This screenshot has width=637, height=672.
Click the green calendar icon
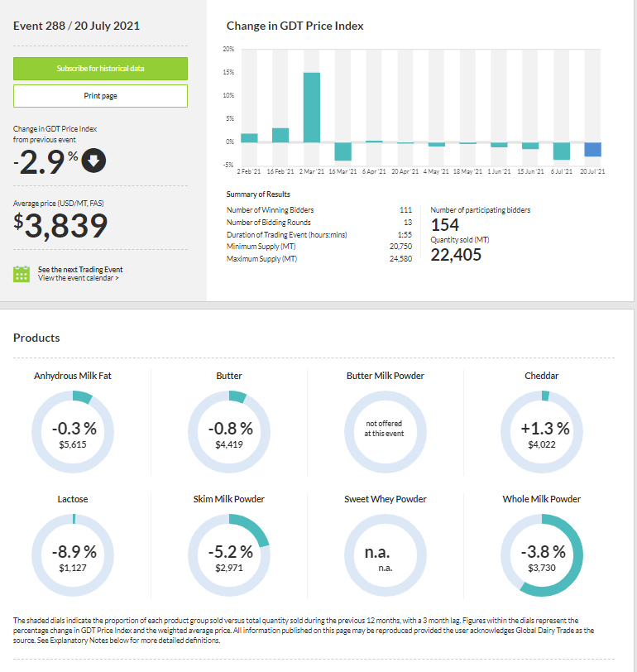pyautogui.click(x=22, y=274)
